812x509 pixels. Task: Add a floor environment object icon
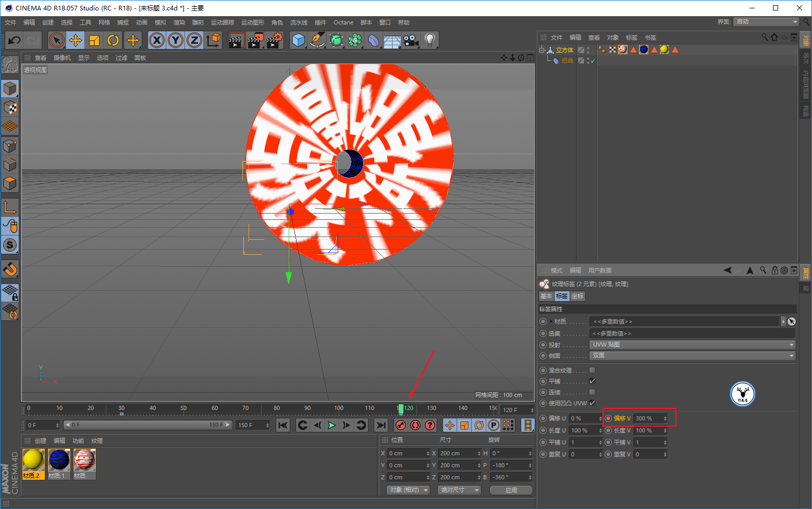[392, 40]
